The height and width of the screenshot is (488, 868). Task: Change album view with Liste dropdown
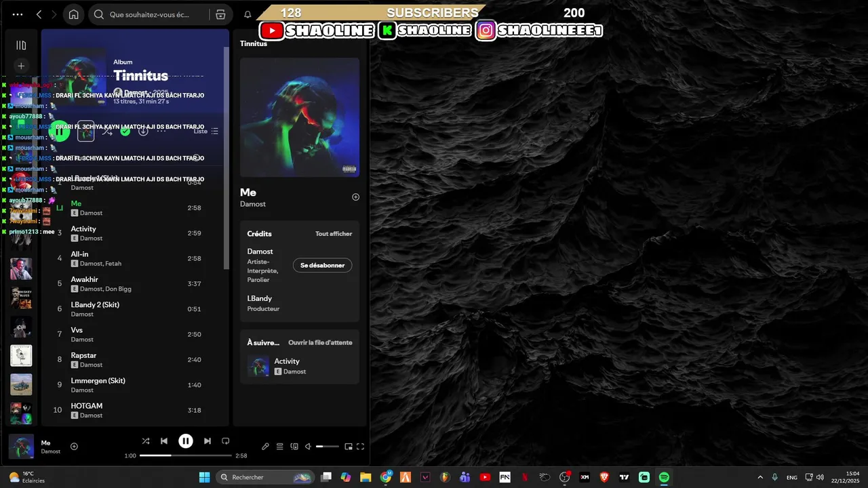coord(206,131)
